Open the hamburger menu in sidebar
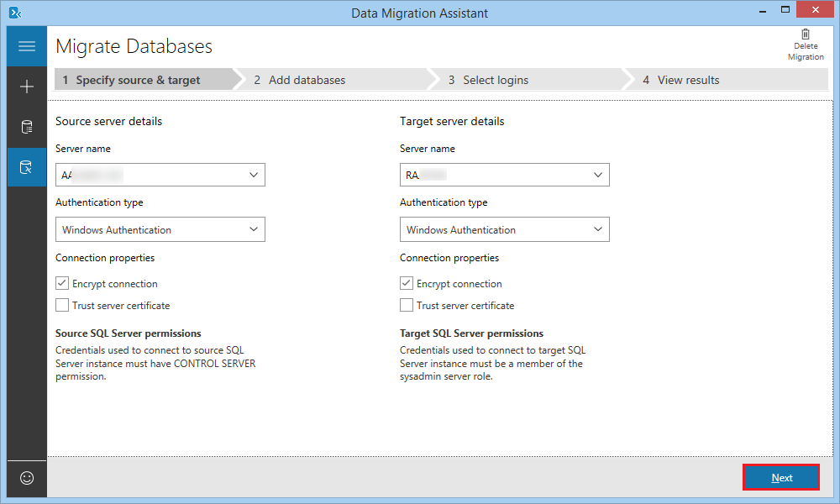Image resolution: width=840 pixels, height=504 pixels. point(27,46)
